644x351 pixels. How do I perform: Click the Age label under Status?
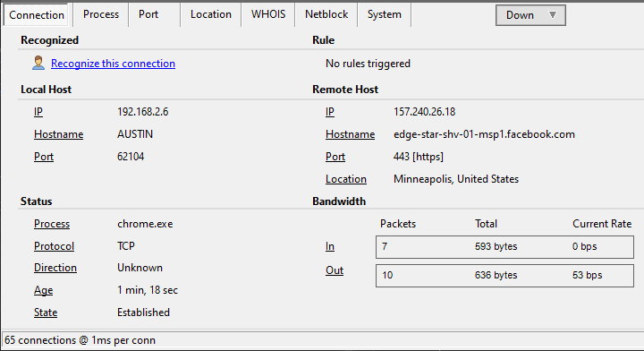pyautogui.click(x=44, y=290)
